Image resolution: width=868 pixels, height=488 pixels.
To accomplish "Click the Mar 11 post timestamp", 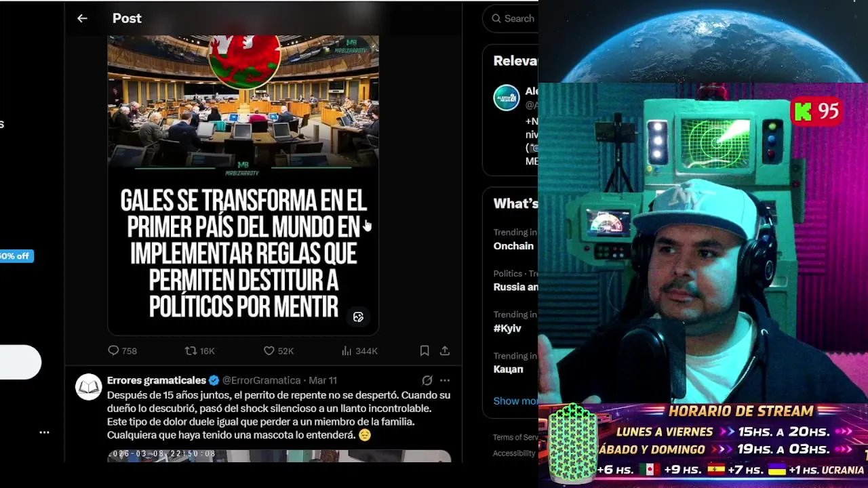I will coord(323,380).
